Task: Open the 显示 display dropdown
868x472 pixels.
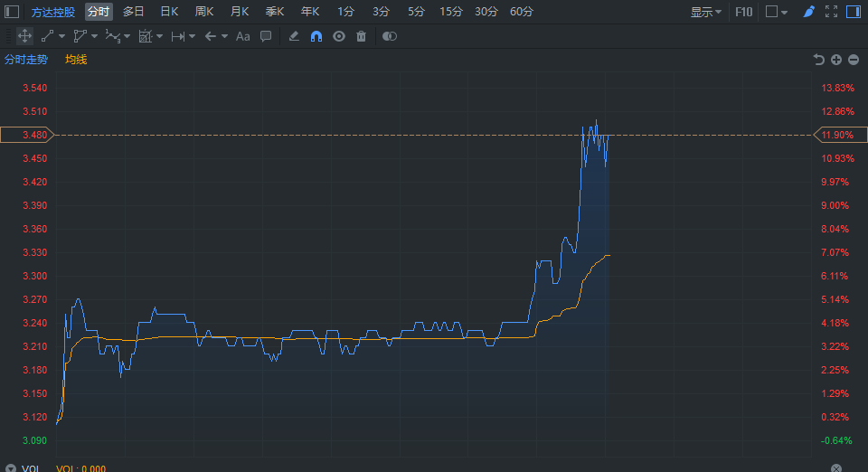Action: tap(706, 12)
